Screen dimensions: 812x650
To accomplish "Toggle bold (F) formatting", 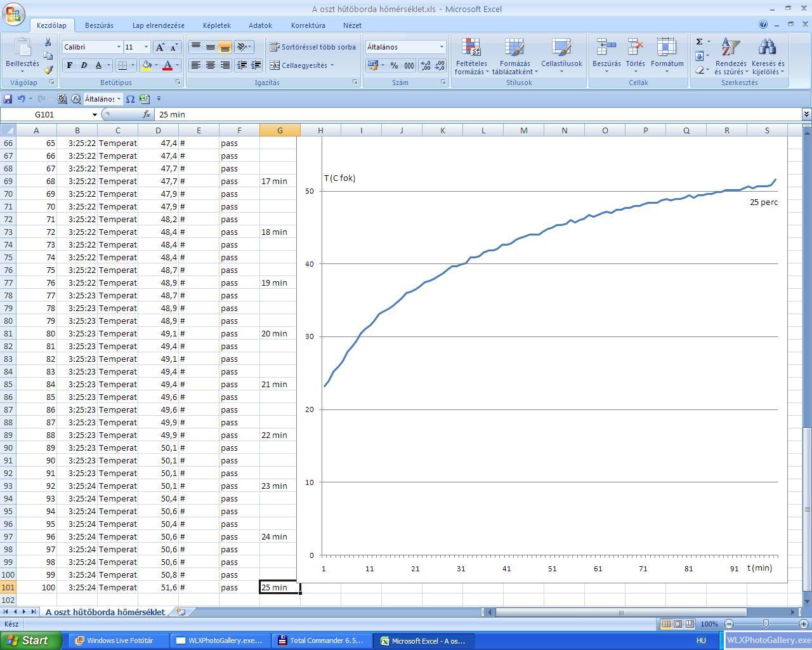I will tap(69, 65).
